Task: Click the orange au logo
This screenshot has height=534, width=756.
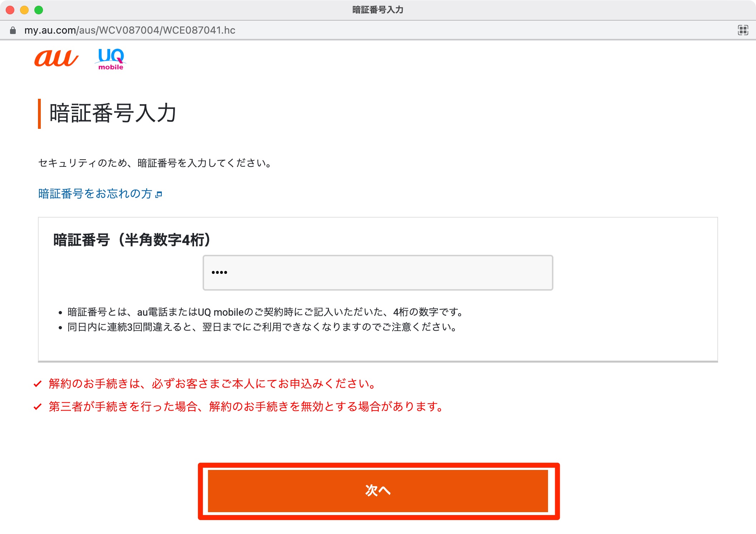Action: coord(56,58)
